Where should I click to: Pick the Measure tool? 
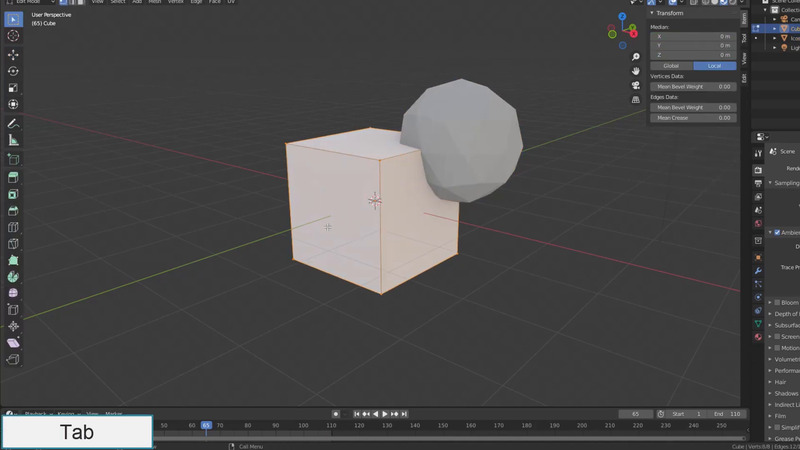click(13, 141)
